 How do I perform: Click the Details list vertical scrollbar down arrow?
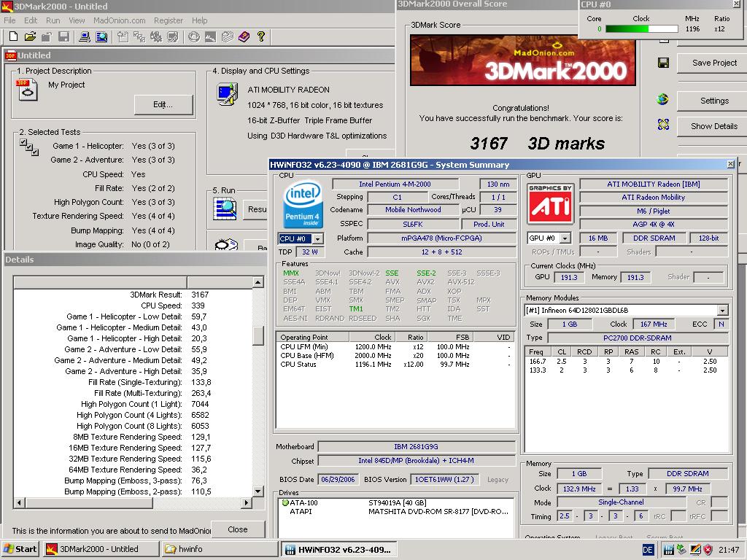258,491
